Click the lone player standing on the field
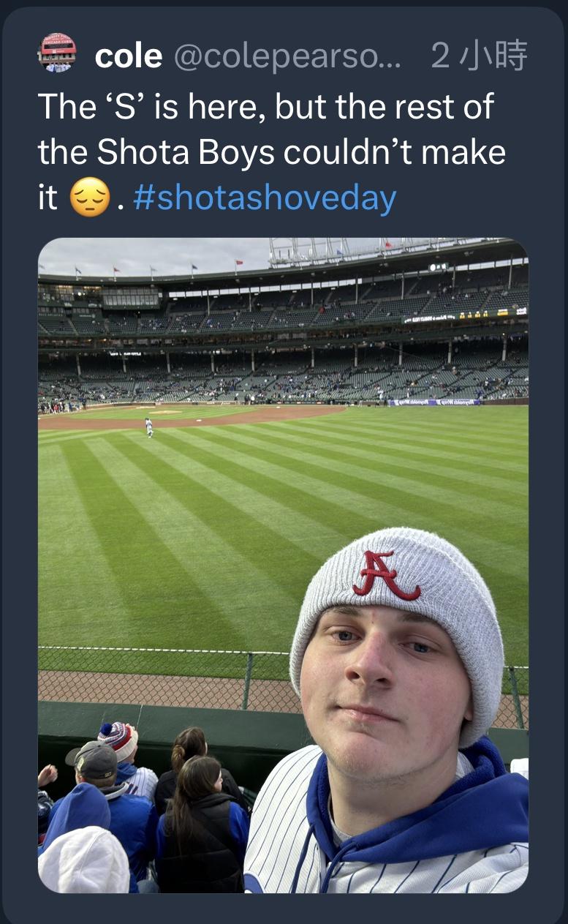 pyautogui.click(x=149, y=427)
